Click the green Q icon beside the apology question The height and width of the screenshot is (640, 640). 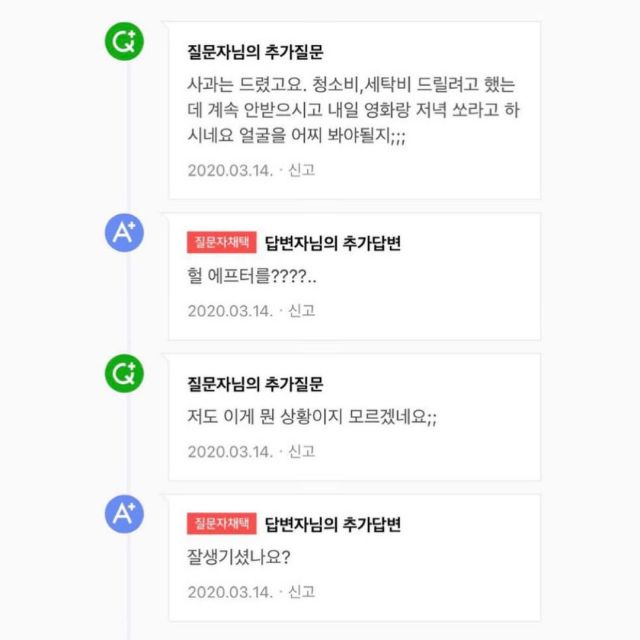(125, 41)
